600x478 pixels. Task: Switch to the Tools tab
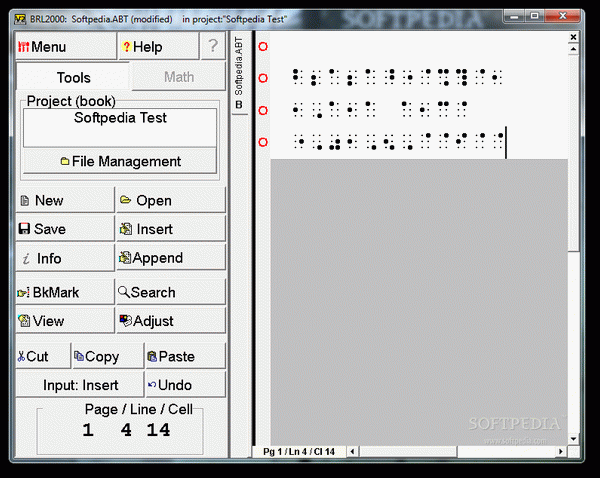73,77
